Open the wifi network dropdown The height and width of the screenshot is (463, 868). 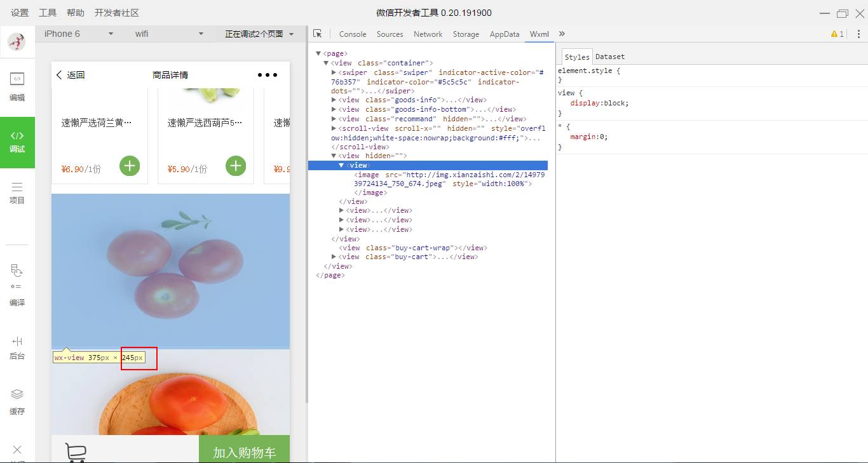tap(168, 34)
